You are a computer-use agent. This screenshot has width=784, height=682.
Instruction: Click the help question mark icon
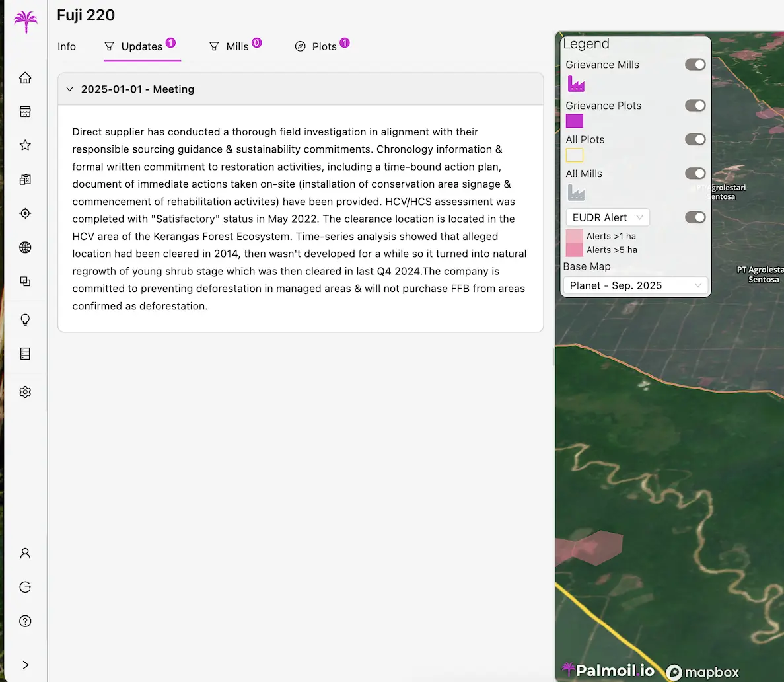(x=25, y=621)
